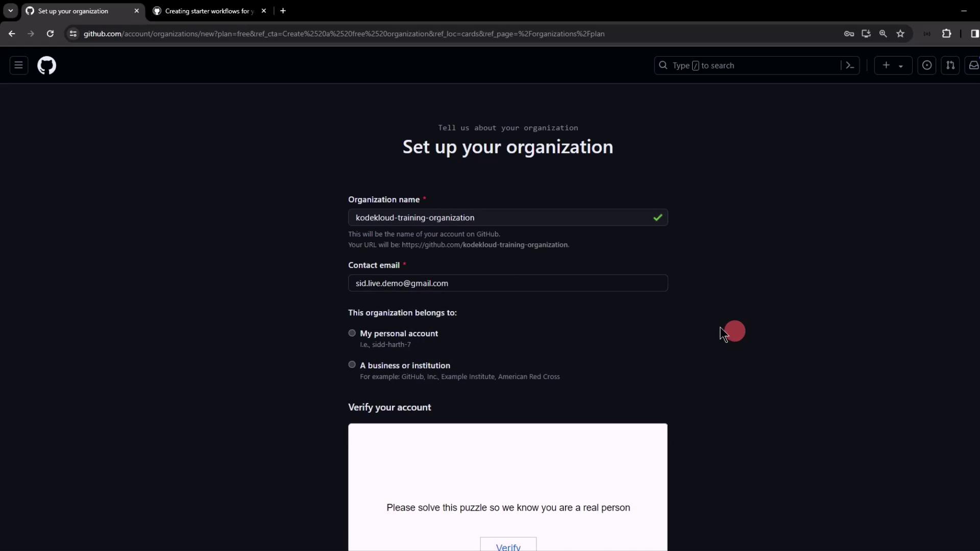The width and height of the screenshot is (980, 551).
Task: Bookmark page with star icon
Action: tap(900, 34)
